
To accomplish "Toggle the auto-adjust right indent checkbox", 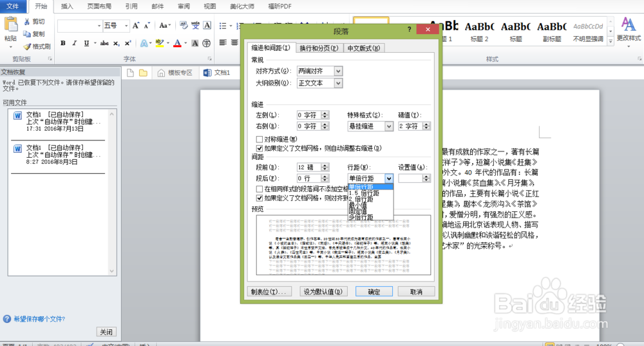I will 259,148.
